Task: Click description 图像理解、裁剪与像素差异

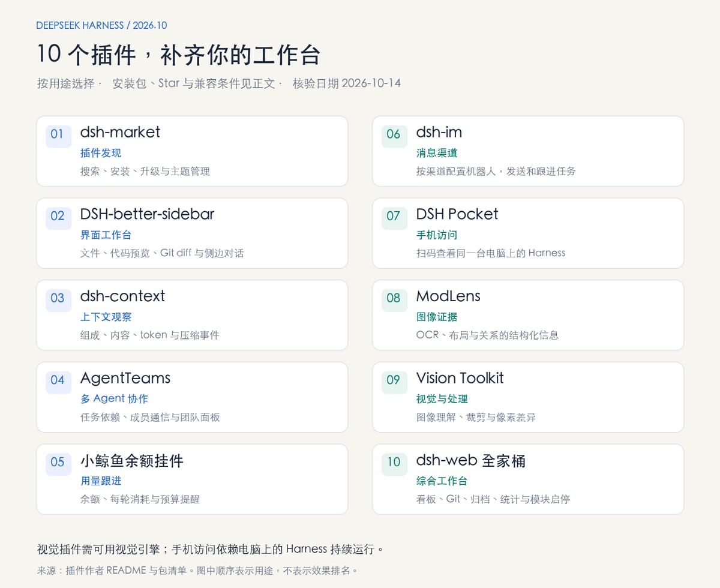Action: click(476, 418)
